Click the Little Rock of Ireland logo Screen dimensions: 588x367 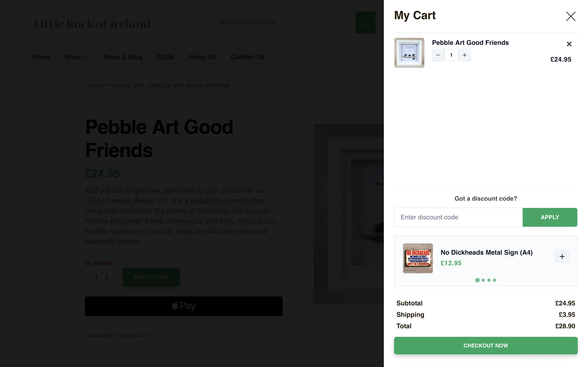click(92, 23)
